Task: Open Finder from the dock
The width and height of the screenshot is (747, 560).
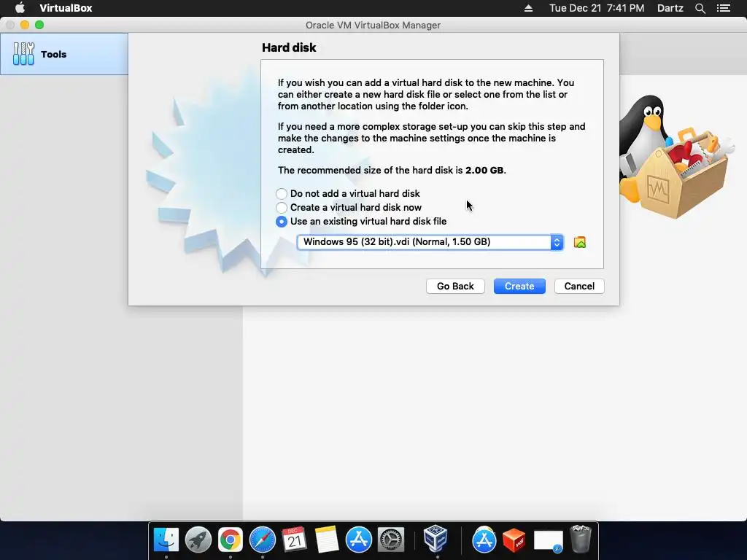Action: point(166,540)
